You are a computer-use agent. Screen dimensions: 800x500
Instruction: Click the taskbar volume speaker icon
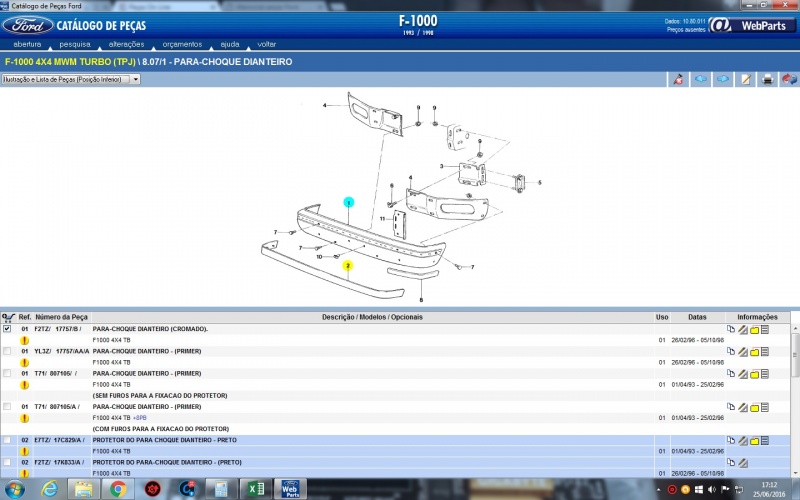(712, 490)
